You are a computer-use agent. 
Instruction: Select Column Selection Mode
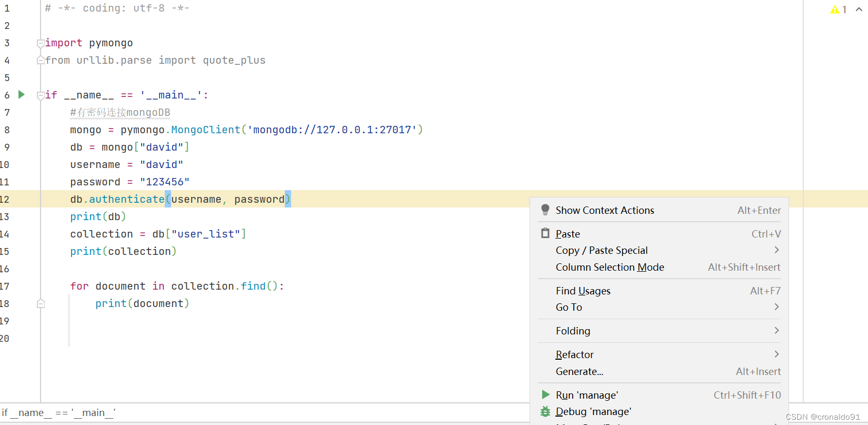click(x=659, y=267)
